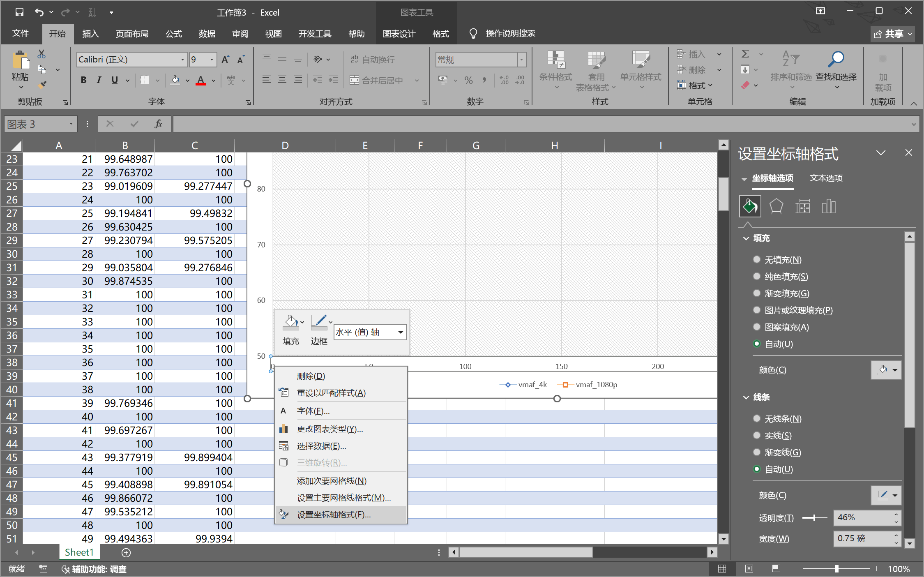Viewport: 924px width, 577px height.
Task: Click the Save icon in title bar
Action: (x=19, y=12)
